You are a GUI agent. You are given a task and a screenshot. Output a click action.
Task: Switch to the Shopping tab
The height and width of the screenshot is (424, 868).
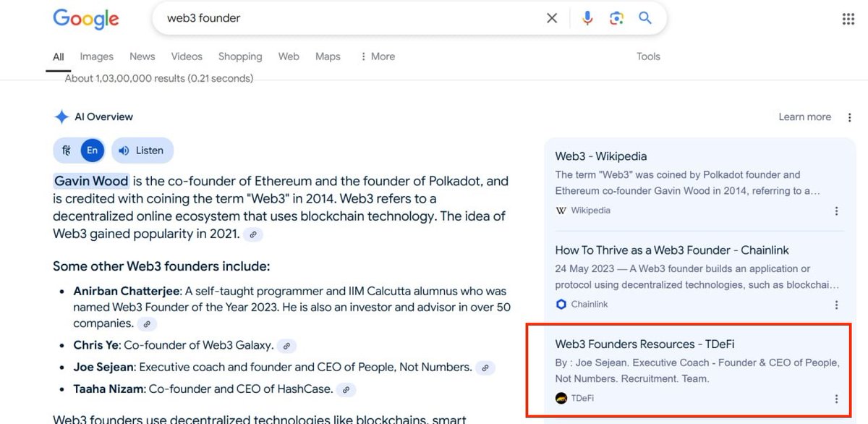(x=240, y=56)
